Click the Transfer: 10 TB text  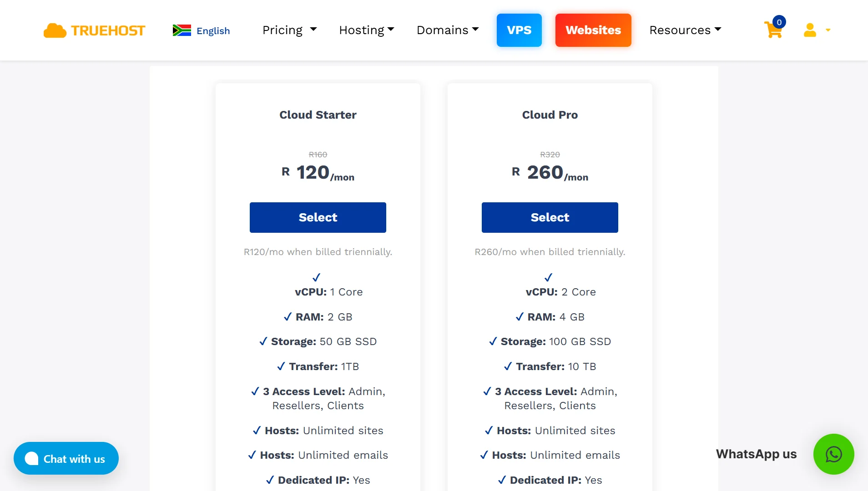pos(556,366)
